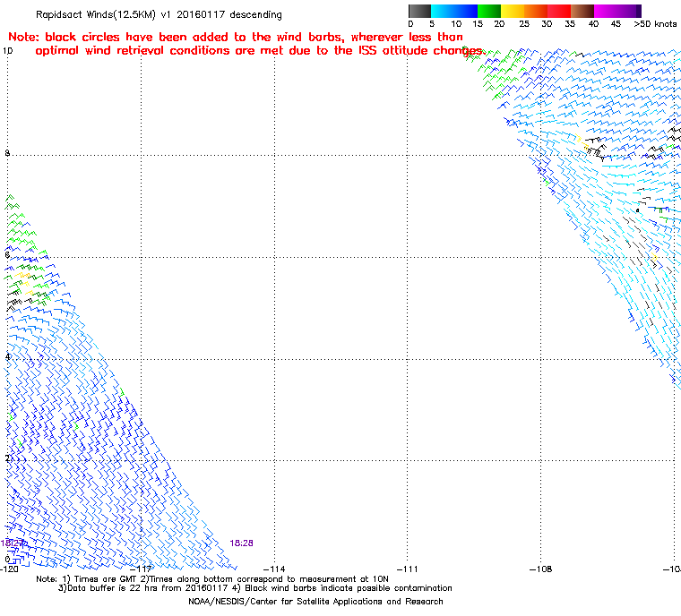Click the longitude label '-120'
681x616 pixels.
coord(10,569)
